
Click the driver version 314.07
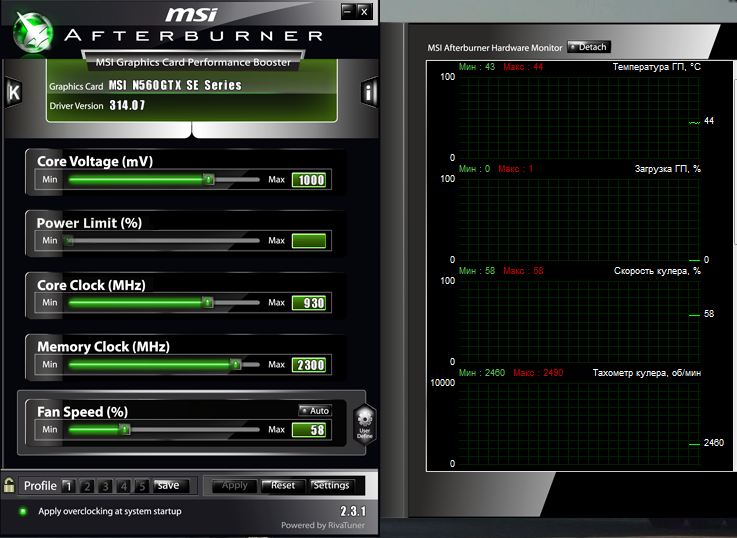pyautogui.click(x=127, y=105)
